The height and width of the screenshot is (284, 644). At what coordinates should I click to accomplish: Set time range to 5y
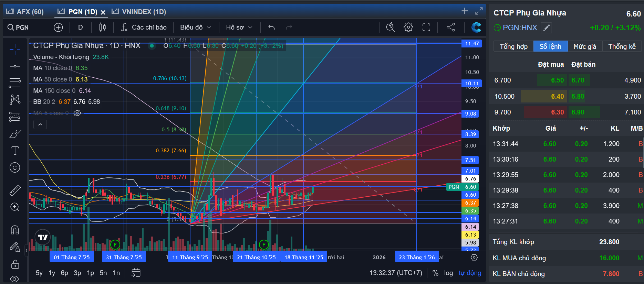click(39, 273)
